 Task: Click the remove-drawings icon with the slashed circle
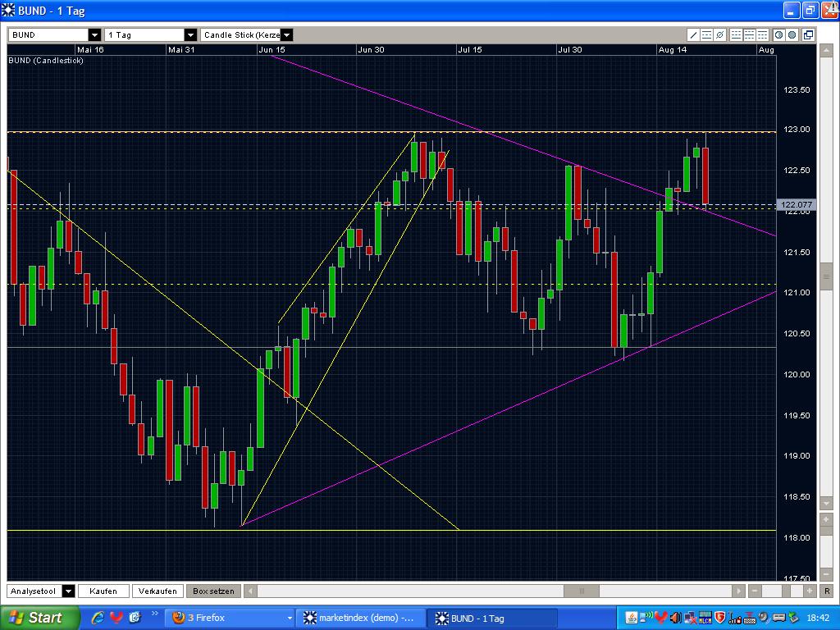pyautogui.click(x=719, y=35)
